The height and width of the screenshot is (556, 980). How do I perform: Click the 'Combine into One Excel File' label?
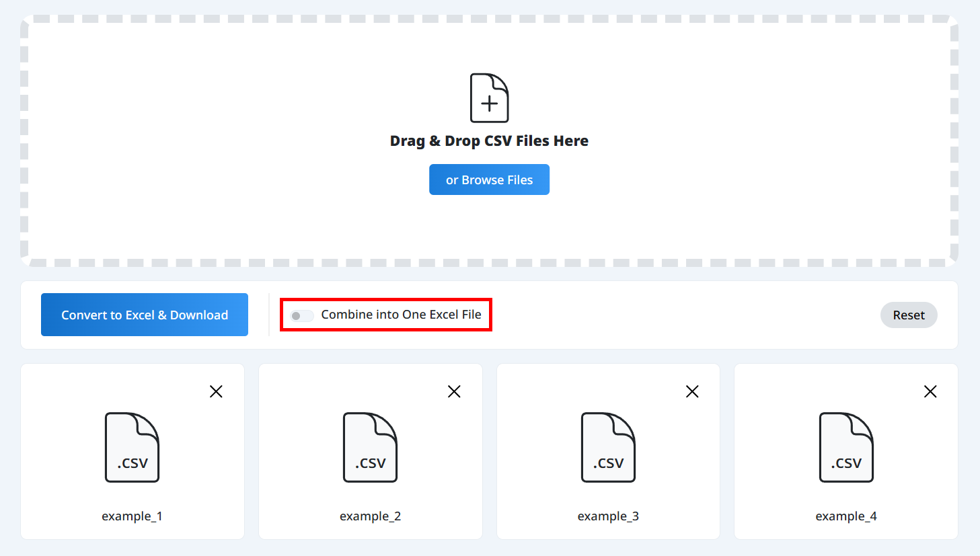pyautogui.click(x=401, y=315)
